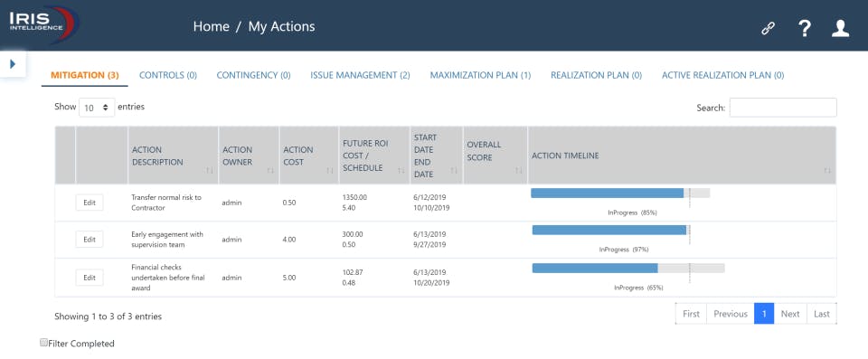This screenshot has width=868, height=359.
Task: Click the 1350.00 future ROI value
Action: (x=354, y=197)
